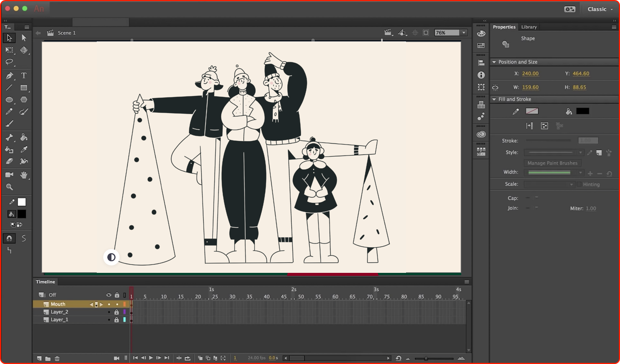
Task: Select the Hand tool
Action: pos(24,175)
